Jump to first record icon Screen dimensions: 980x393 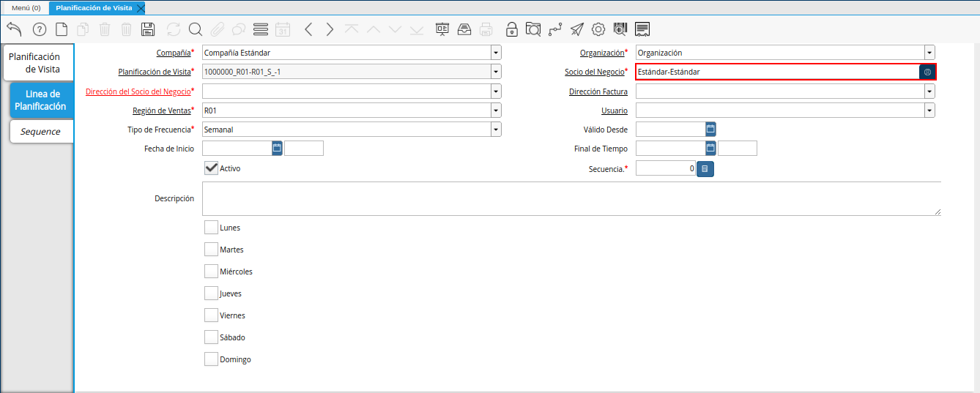pos(352,29)
